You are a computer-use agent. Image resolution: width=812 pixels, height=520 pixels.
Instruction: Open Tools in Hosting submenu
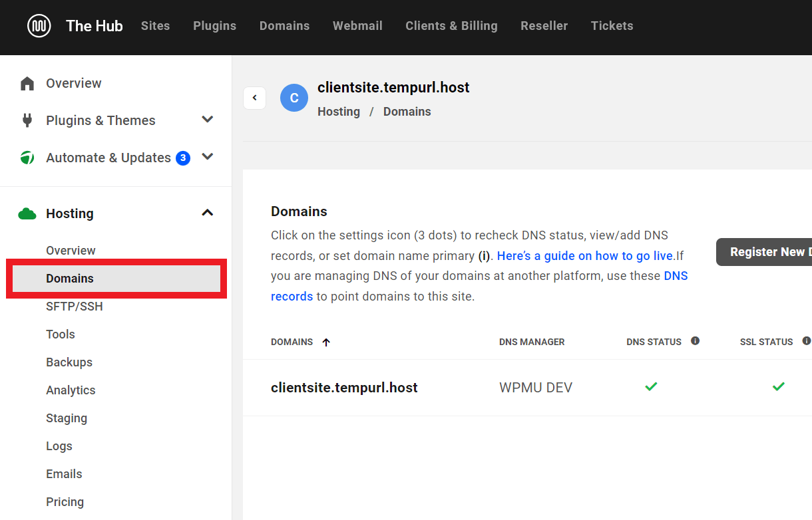(x=61, y=334)
